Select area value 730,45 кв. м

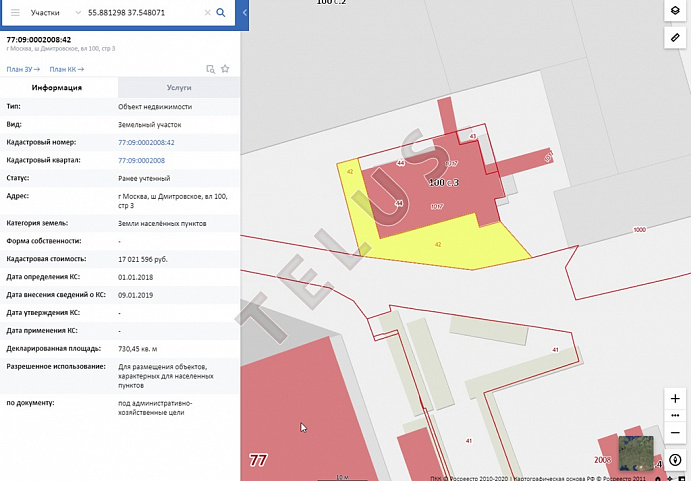click(x=137, y=349)
